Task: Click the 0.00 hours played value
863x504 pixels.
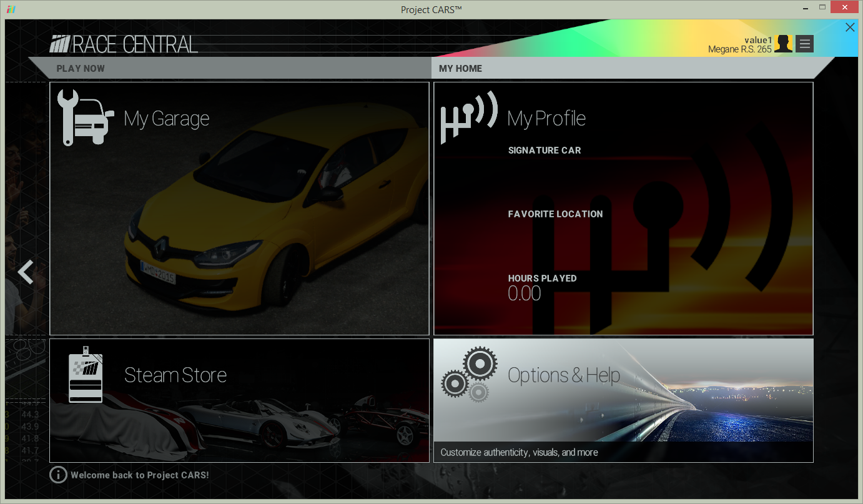Action: tap(525, 294)
